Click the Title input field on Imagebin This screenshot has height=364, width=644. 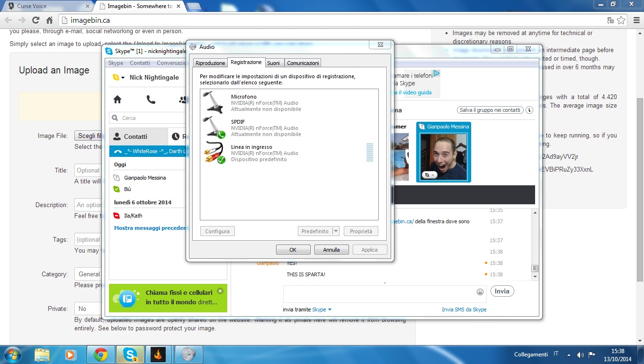[88, 170]
